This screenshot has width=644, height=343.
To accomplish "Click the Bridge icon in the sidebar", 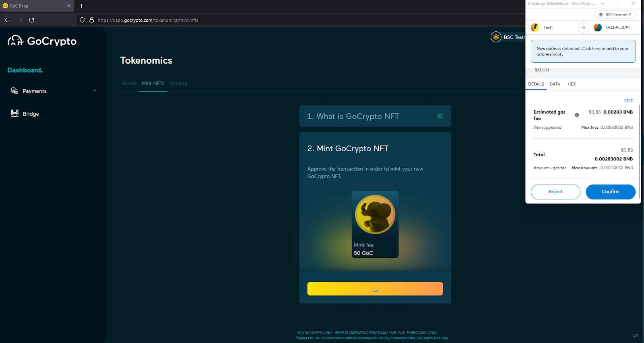I will pos(14,113).
